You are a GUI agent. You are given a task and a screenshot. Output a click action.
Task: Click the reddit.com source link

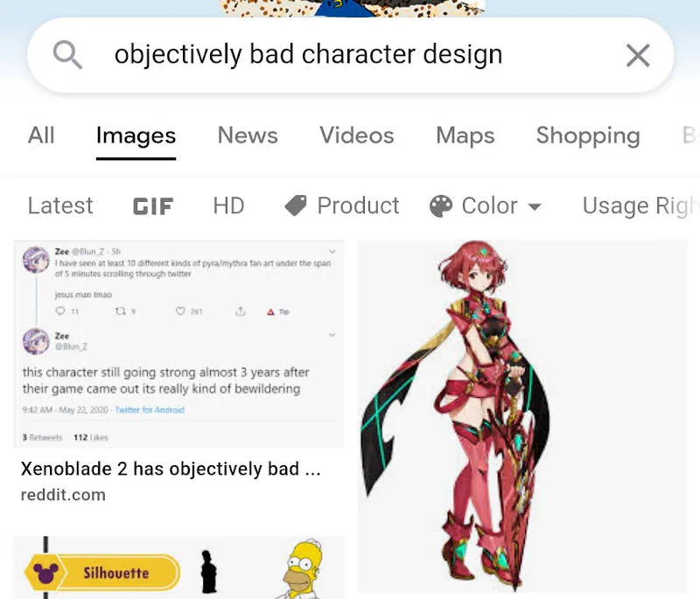tap(63, 495)
